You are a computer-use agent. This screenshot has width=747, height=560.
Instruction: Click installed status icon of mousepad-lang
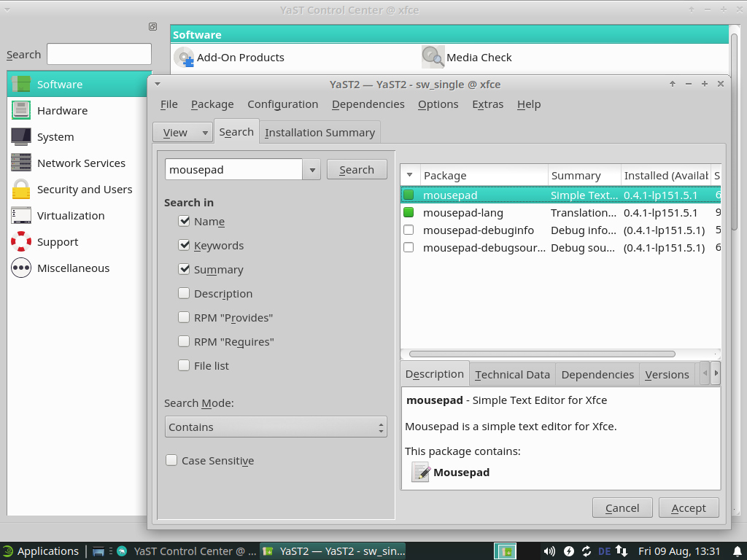409,213
